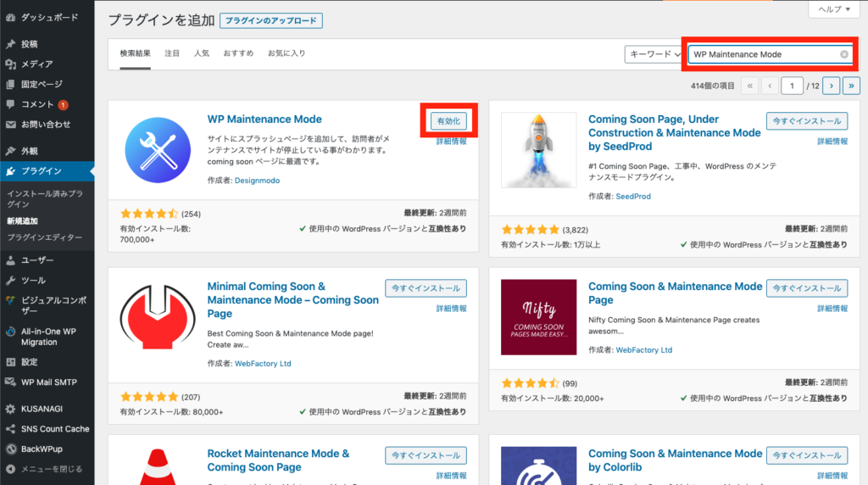Activate WP Maintenance Mode with 有効化
Screen dimensions: 868x485
tap(448, 120)
